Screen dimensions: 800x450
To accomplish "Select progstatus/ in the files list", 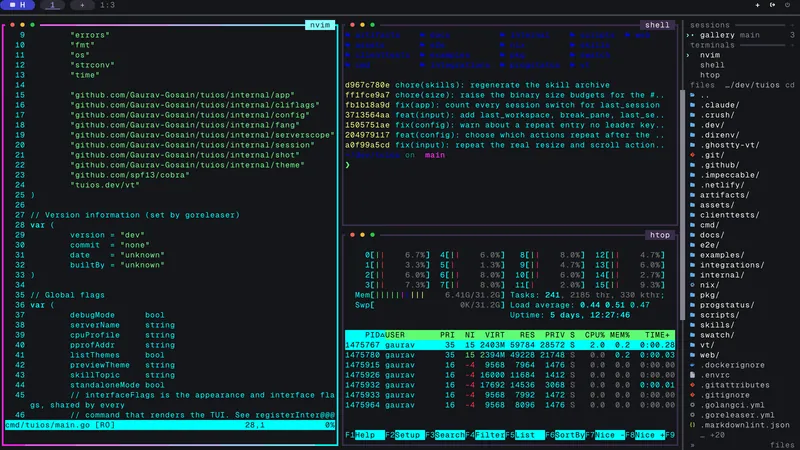I will point(727,305).
